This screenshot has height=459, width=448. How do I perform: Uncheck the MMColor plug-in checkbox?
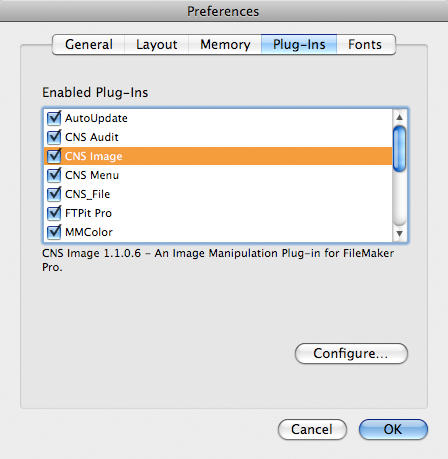coord(54,232)
